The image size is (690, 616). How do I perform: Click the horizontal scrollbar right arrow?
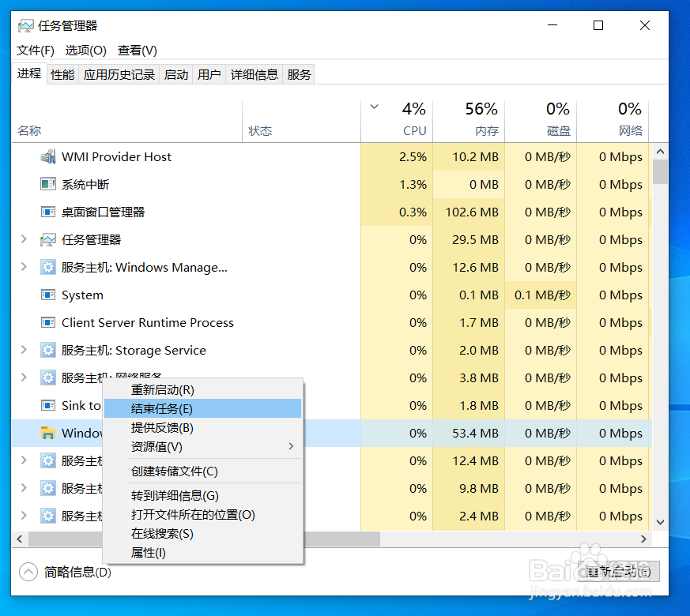pos(643,539)
